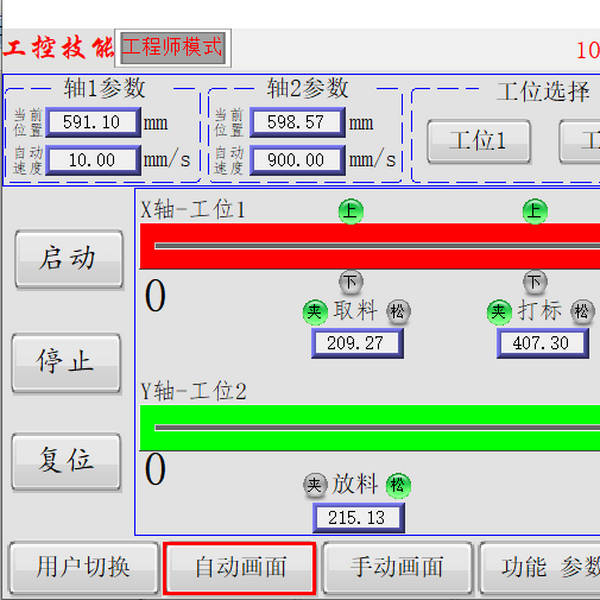Screen dimensions: 600x600
Task: Edit axis 2 current position 598.57
Action: click(297, 122)
